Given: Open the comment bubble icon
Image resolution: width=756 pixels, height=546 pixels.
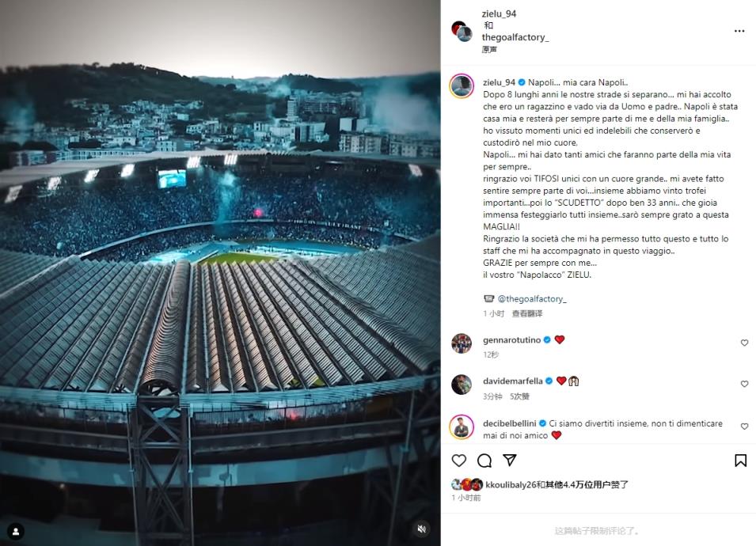Looking at the screenshot, I should pos(484,461).
